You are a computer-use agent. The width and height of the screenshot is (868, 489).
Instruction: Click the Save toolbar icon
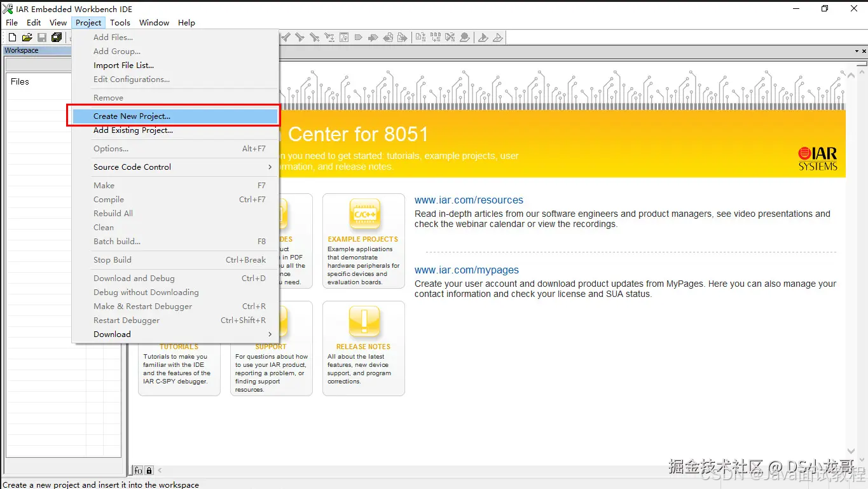41,38
